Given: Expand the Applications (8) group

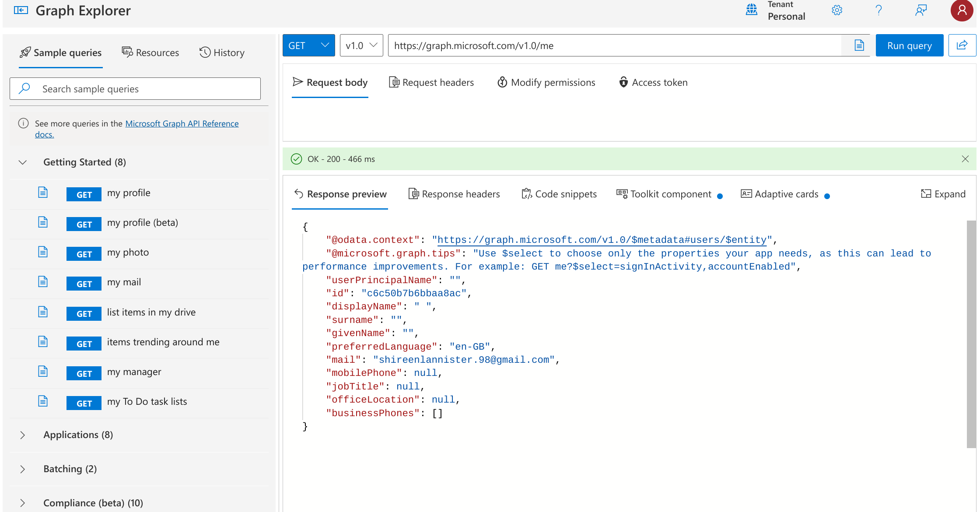Looking at the screenshot, I should 23,435.
